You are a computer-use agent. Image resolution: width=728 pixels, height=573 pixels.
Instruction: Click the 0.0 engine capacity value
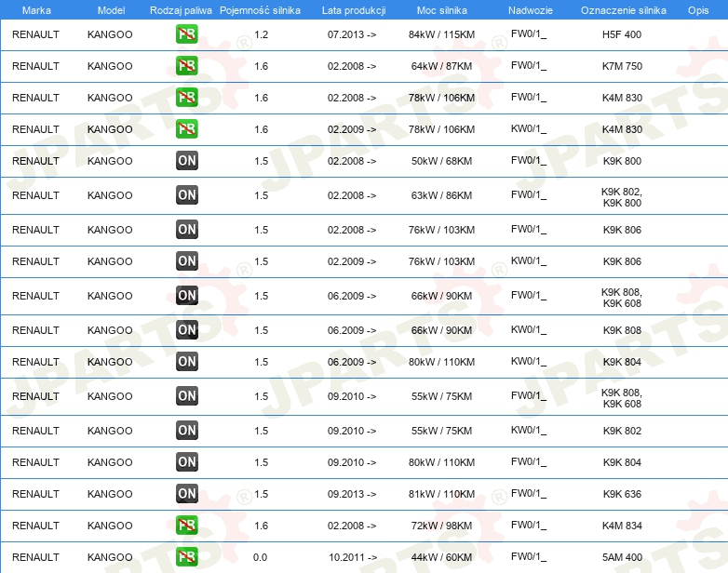pyautogui.click(x=260, y=557)
